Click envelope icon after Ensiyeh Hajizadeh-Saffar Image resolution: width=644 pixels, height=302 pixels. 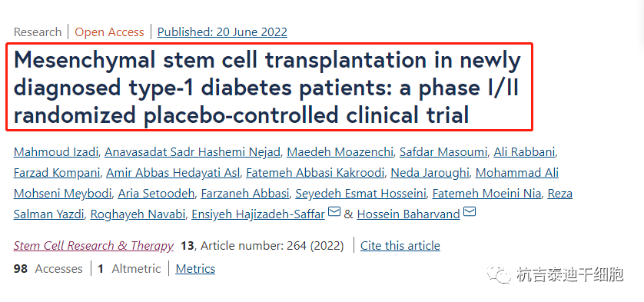coord(335,212)
